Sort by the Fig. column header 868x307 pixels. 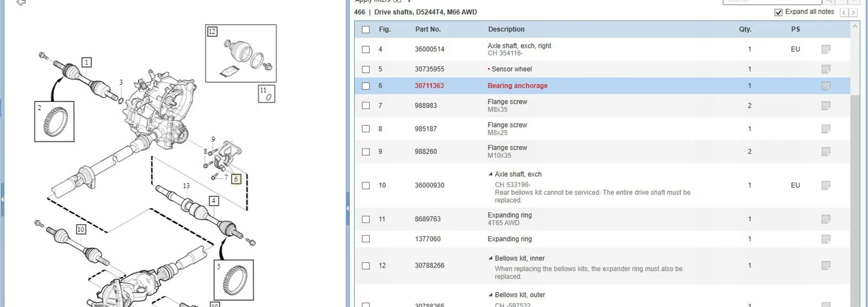pos(385,29)
